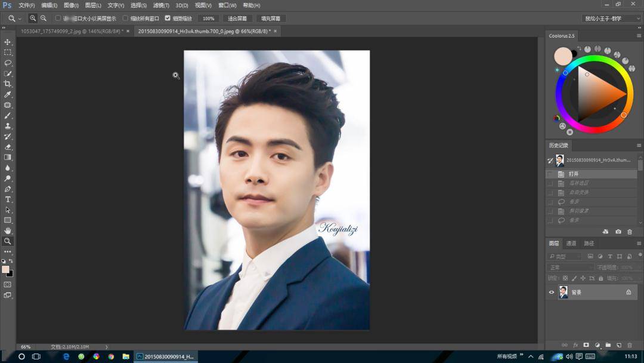Select the Eraser tool
The height and width of the screenshot is (363, 644).
pos(7,147)
